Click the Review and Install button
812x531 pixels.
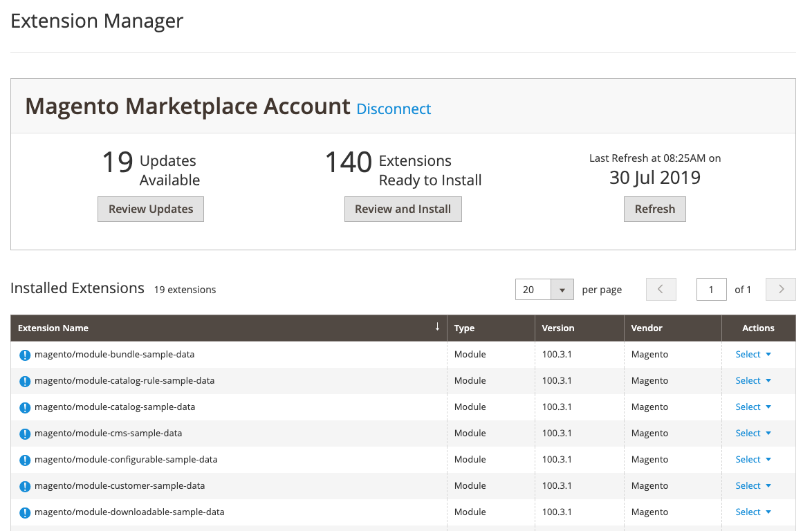pyautogui.click(x=403, y=209)
